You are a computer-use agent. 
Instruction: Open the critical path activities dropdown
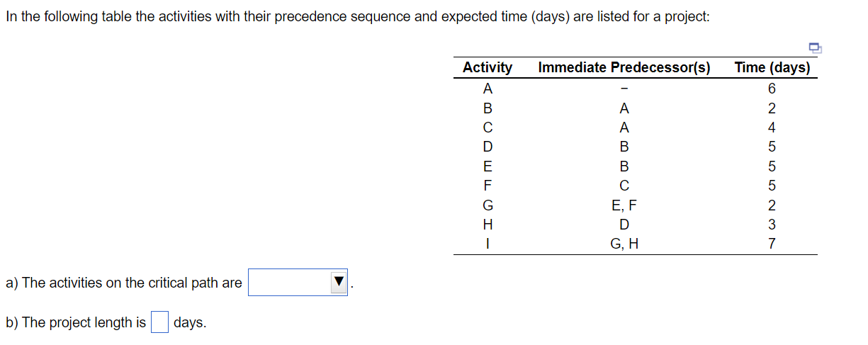298,283
